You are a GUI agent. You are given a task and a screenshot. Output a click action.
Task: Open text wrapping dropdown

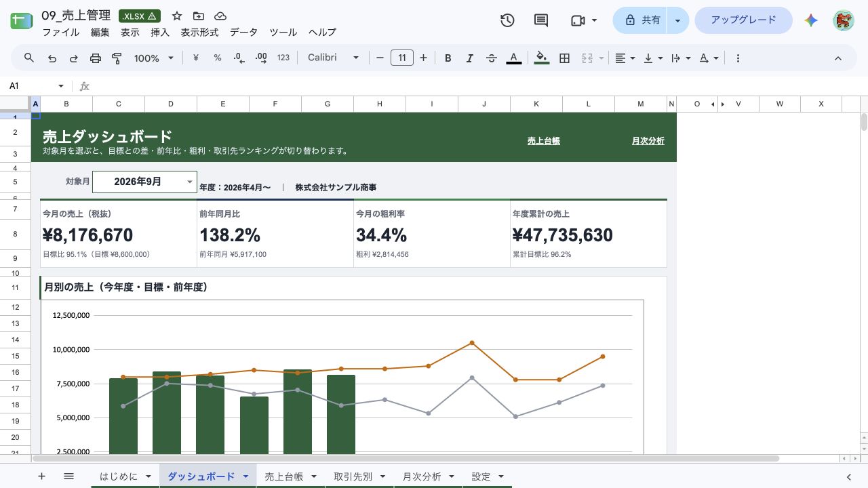pyautogui.click(x=680, y=58)
